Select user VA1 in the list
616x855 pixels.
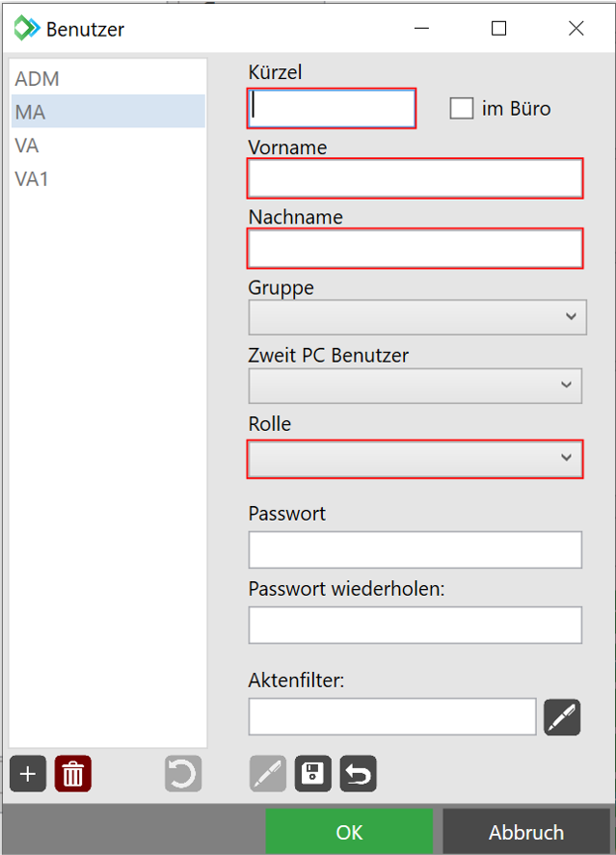[x=32, y=179]
